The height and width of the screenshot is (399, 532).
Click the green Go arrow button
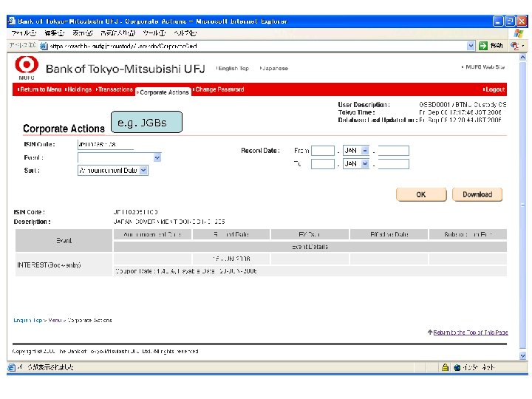tap(482, 46)
